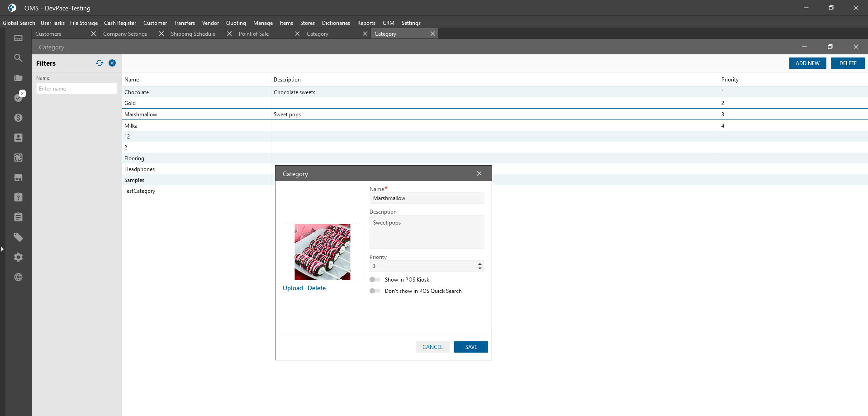Decrease Priority value with the down arrow
This screenshot has width=868, height=416.
(x=479, y=268)
